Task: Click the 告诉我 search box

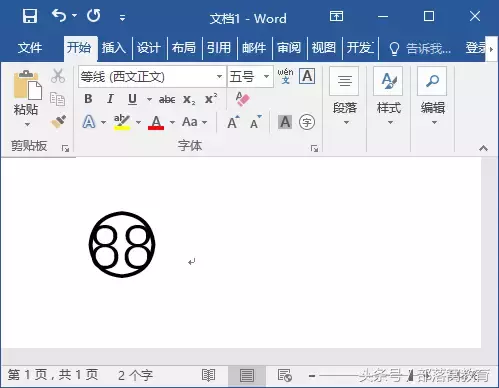Action: (420, 49)
